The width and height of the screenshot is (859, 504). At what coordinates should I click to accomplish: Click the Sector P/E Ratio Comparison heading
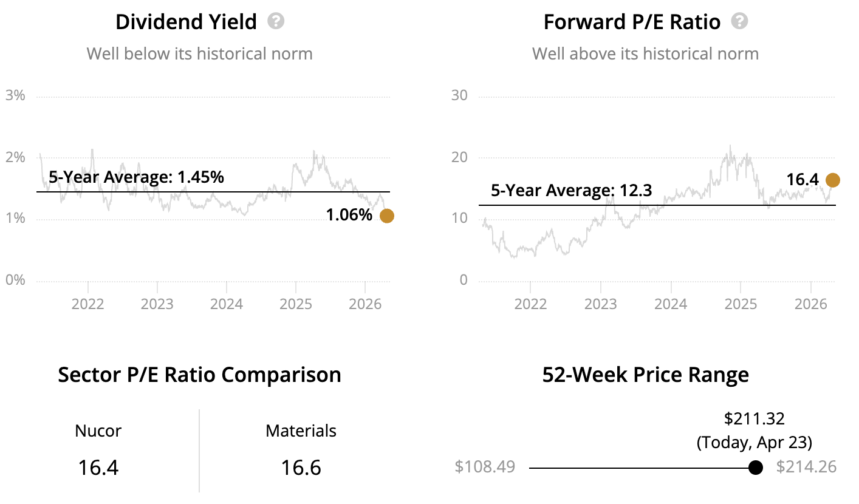(199, 375)
